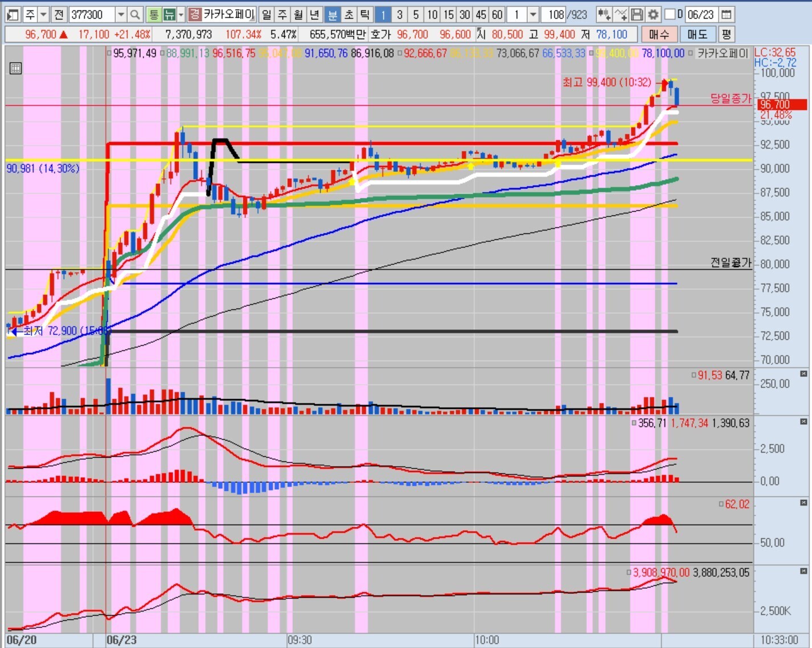Click the stock search magnifier icon
This screenshot has height=648, width=812.
click(x=135, y=14)
